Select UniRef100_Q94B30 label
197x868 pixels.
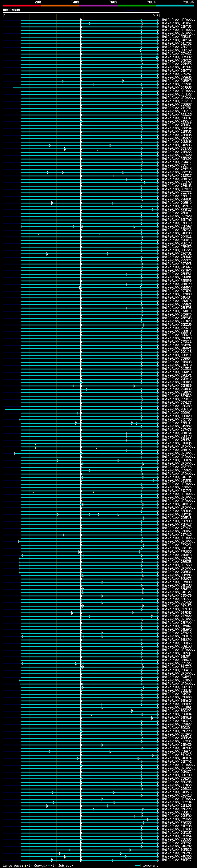click(x=176, y=389)
